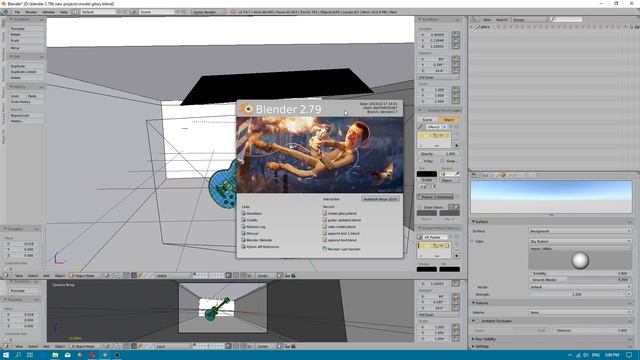Select Object grease pencil source toggle
Viewport: 640px width, 360px height.
point(449,120)
